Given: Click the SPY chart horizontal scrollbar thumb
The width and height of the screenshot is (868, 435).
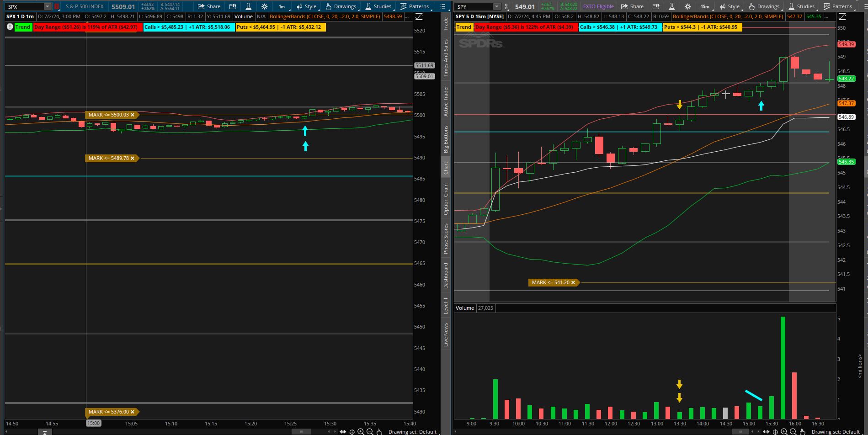Looking at the screenshot, I should coord(740,432).
